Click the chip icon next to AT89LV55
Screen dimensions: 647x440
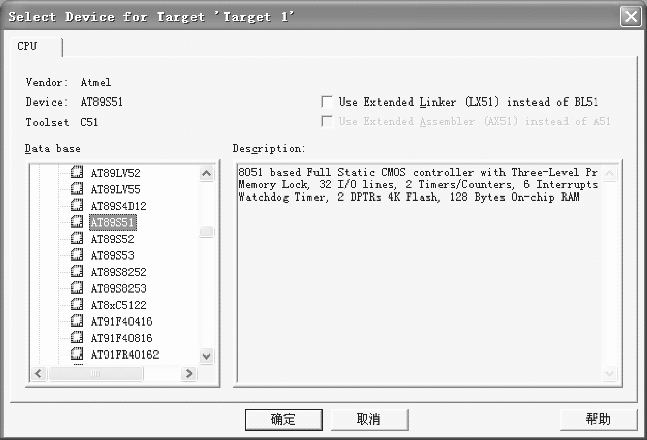[x=77, y=188]
